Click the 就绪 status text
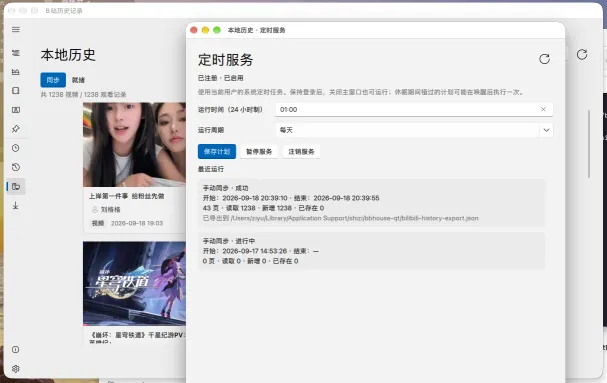Screen dimensions: 607x383 tap(78, 80)
